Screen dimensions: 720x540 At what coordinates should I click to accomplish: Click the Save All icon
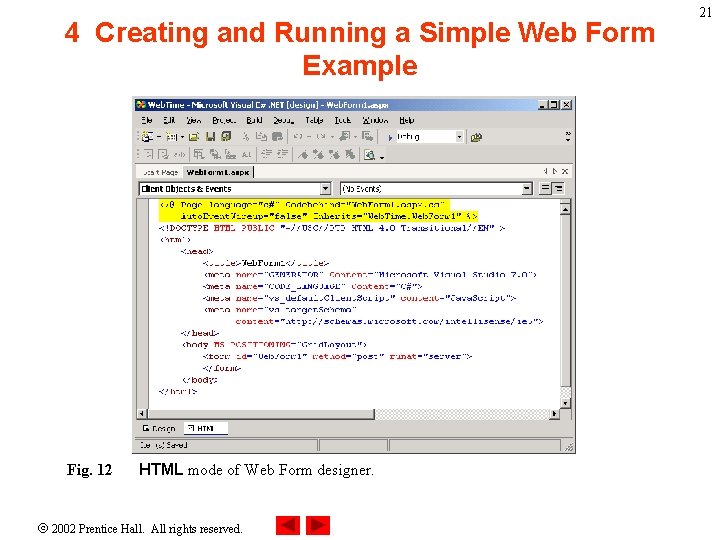[226, 136]
